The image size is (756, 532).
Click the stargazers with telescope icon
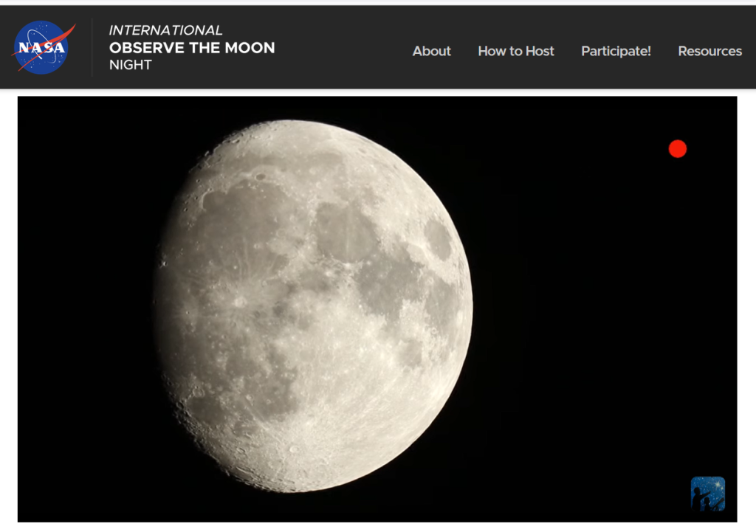707,494
